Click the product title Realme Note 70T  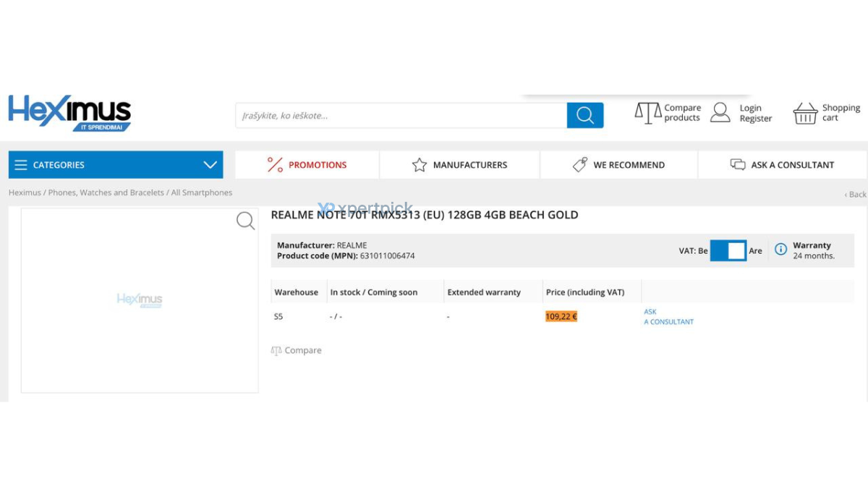coord(425,215)
